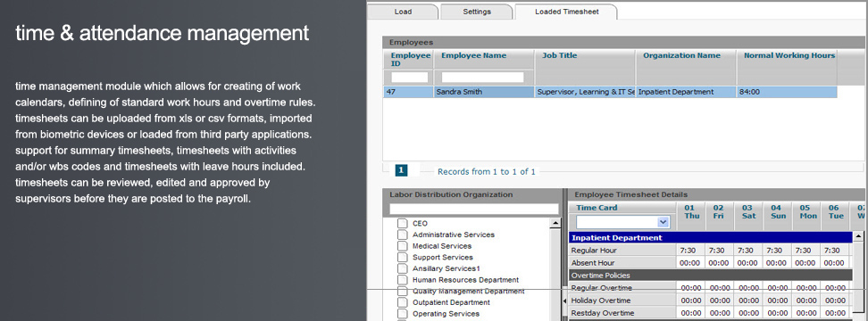Check the Administrative Services checkbox
The image size is (868, 321).
click(403, 235)
